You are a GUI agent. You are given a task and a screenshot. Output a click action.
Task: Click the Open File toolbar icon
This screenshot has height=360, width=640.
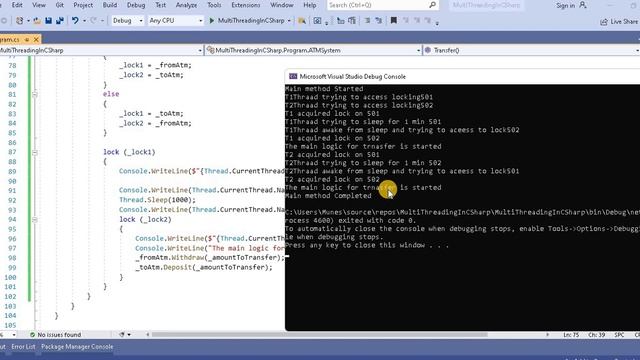37,20
